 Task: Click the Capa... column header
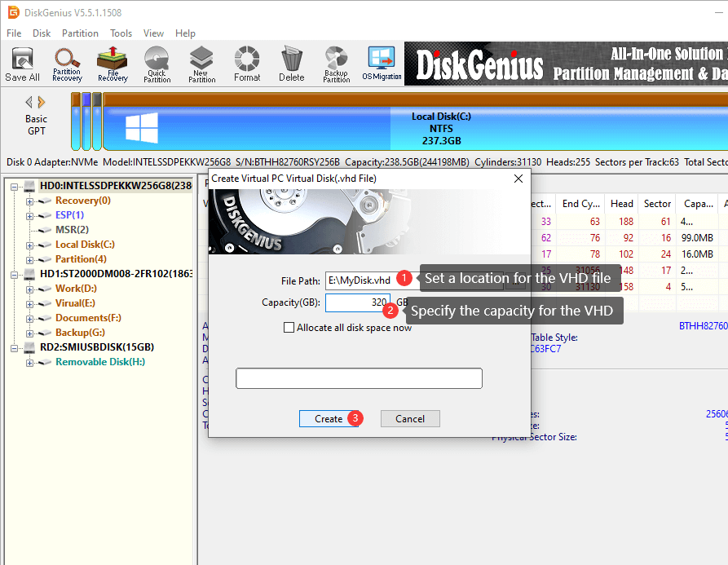(699, 204)
